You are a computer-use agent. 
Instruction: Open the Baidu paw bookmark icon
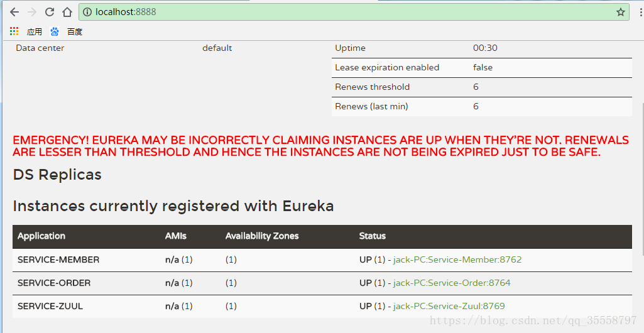pos(55,31)
